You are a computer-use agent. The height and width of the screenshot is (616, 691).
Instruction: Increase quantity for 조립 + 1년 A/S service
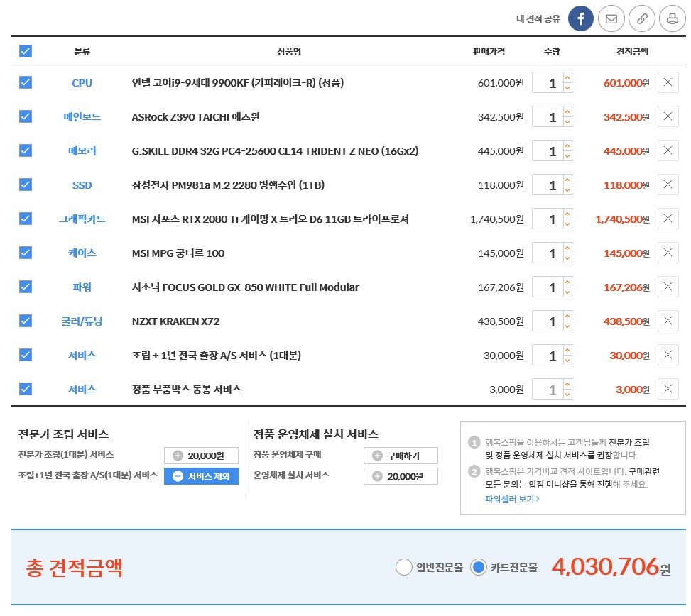(567, 350)
